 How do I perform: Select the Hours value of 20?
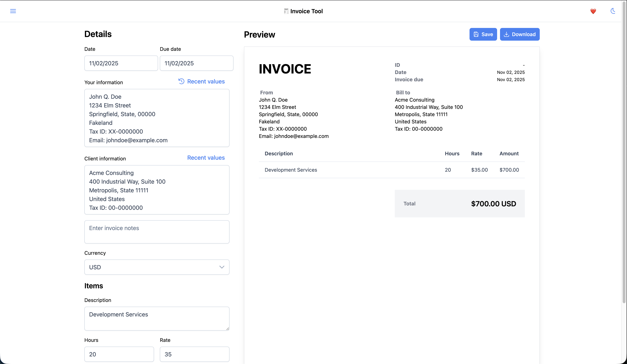click(119, 354)
